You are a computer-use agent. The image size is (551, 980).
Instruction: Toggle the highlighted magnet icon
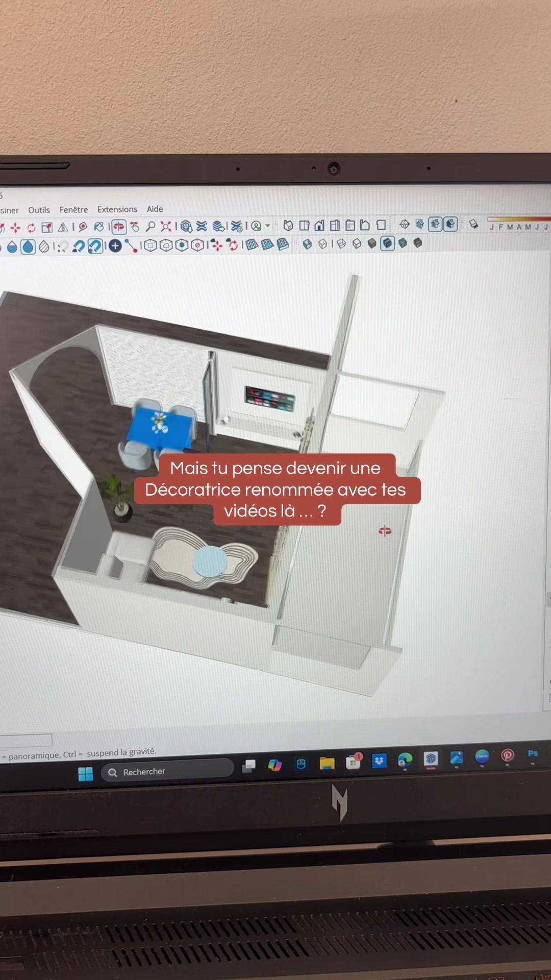tap(95, 246)
